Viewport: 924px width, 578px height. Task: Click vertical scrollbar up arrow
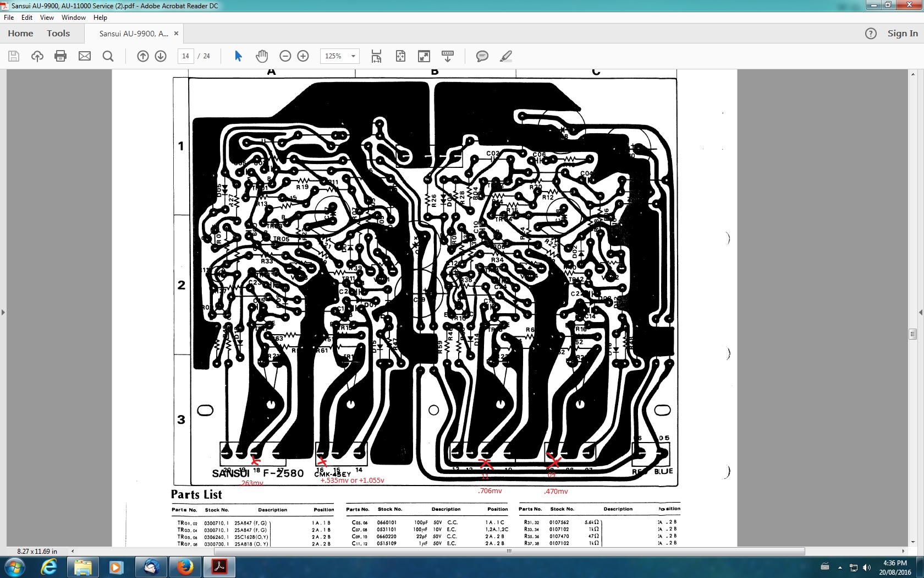click(x=912, y=73)
